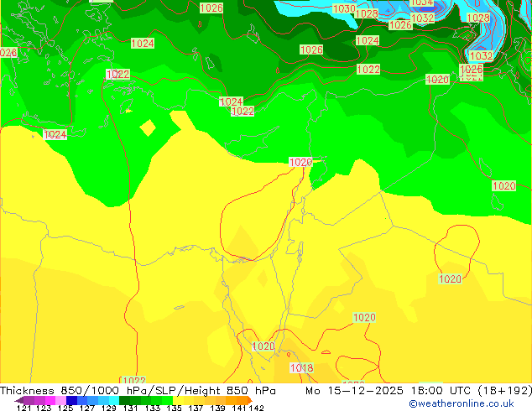Pick the light pink legend swatch
Screen dimensions: 532x411
(60, 400)
